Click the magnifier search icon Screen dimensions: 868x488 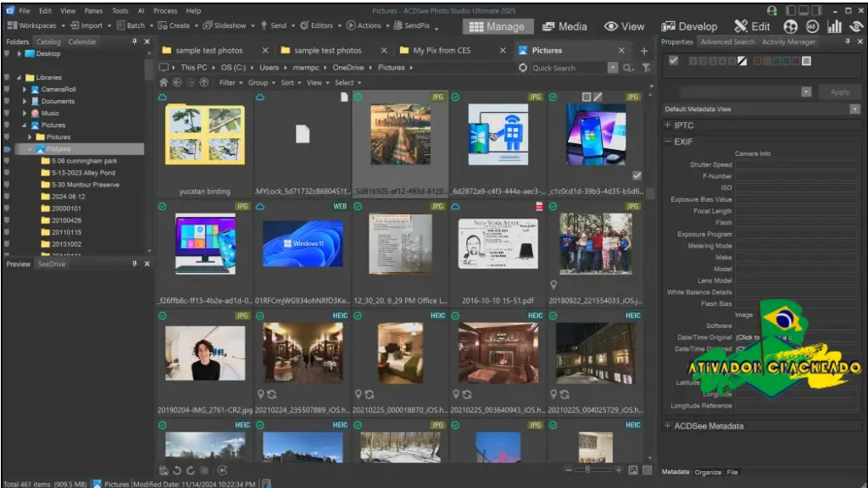[628, 68]
